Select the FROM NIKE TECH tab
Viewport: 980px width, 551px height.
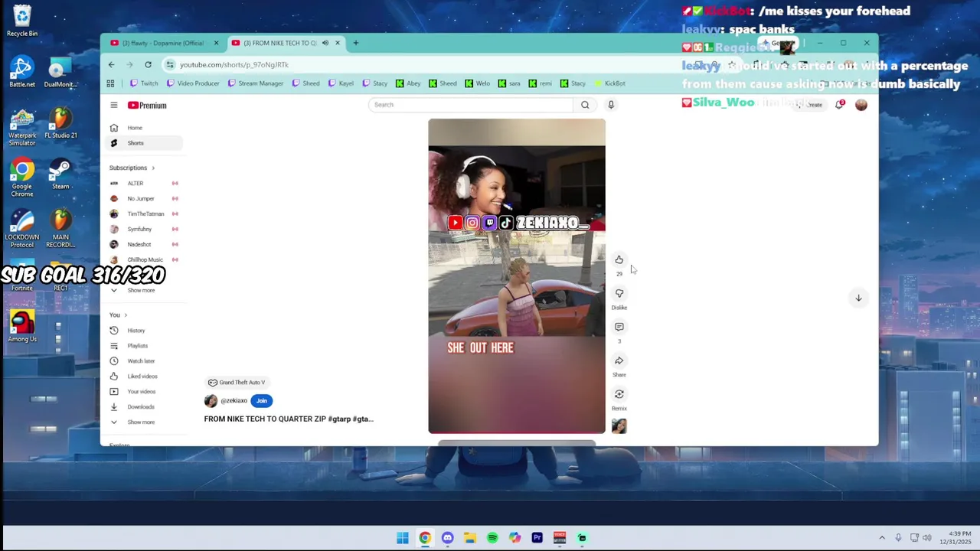click(286, 43)
